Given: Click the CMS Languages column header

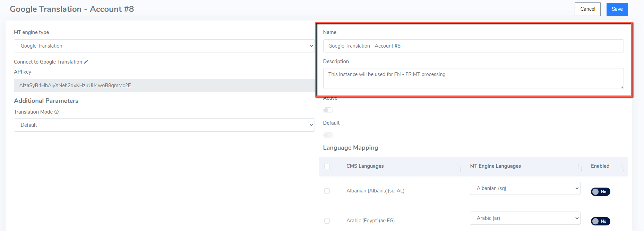Looking at the screenshot, I should coord(365,166).
